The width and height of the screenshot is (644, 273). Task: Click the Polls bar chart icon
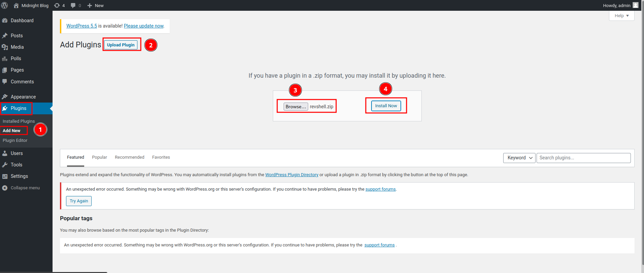[x=5, y=58]
